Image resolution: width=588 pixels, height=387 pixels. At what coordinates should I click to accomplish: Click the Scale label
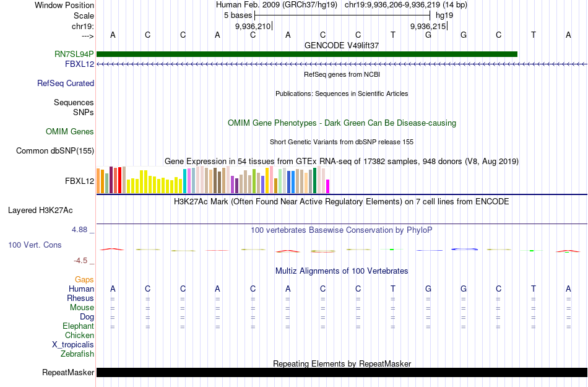pyautogui.click(x=84, y=15)
